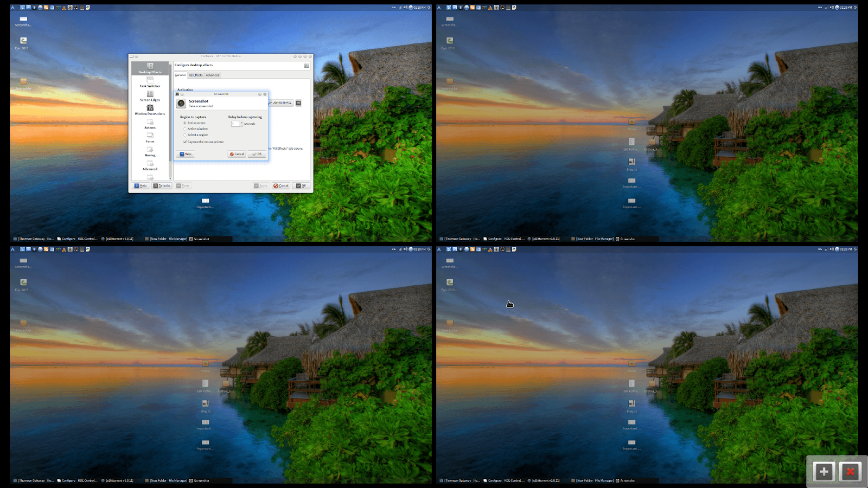Adjust delay seconds spinner arrows
This screenshot has height=488, width=868.
[241, 124]
